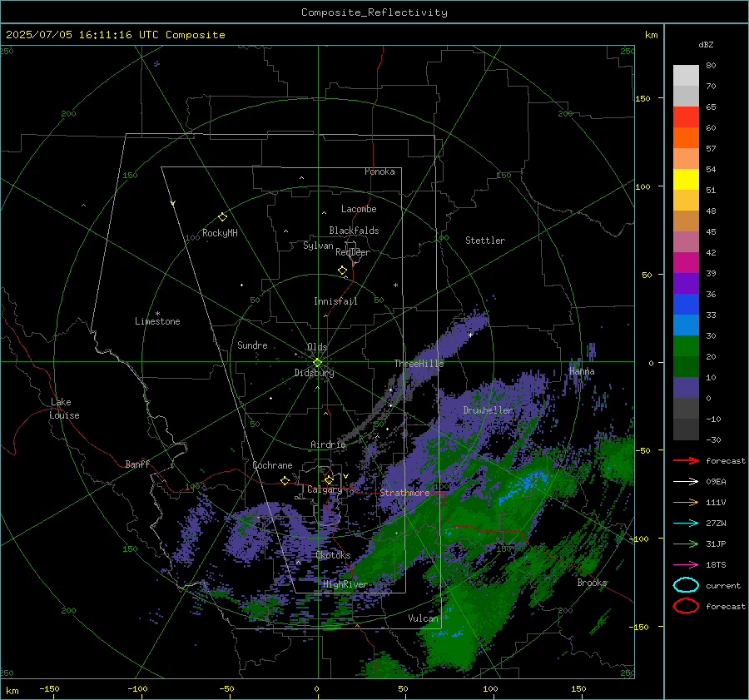Click the Airdrie city label
This screenshot has width=749, height=700.
[x=328, y=444]
